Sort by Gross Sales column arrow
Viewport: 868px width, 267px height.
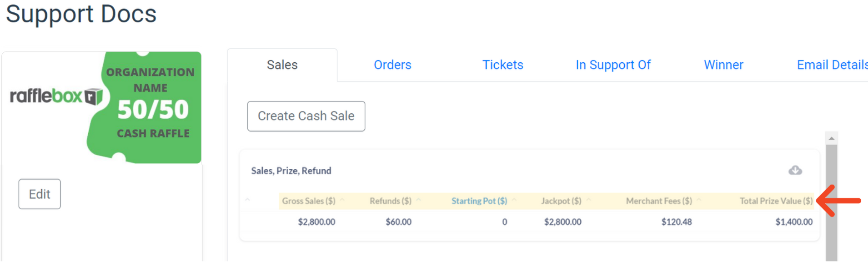342,200
